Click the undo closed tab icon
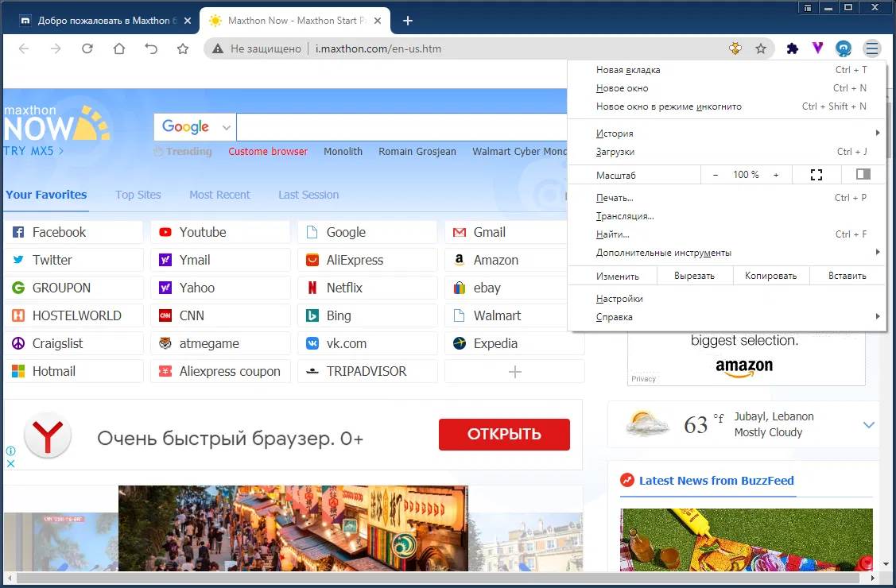896x588 pixels. click(x=151, y=48)
